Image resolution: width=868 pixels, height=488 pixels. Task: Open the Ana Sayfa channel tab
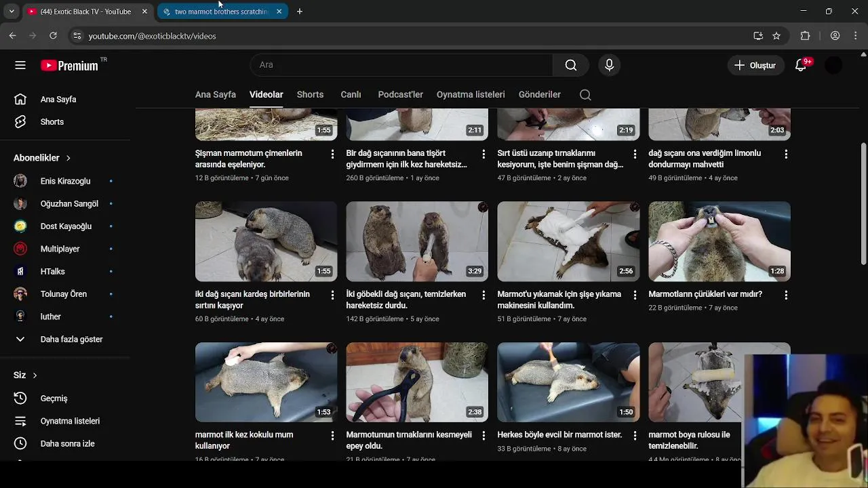tap(216, 95)
